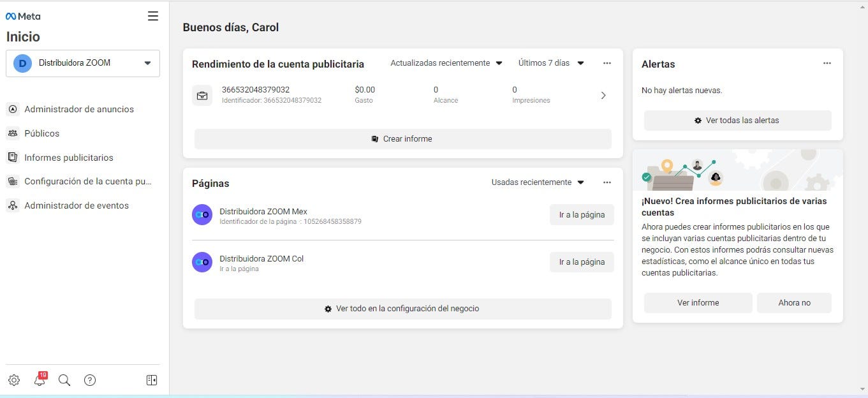Open Configuración de la cuenta publicitaria
This screenshot has height=398, width=868.
click(88, 182)
